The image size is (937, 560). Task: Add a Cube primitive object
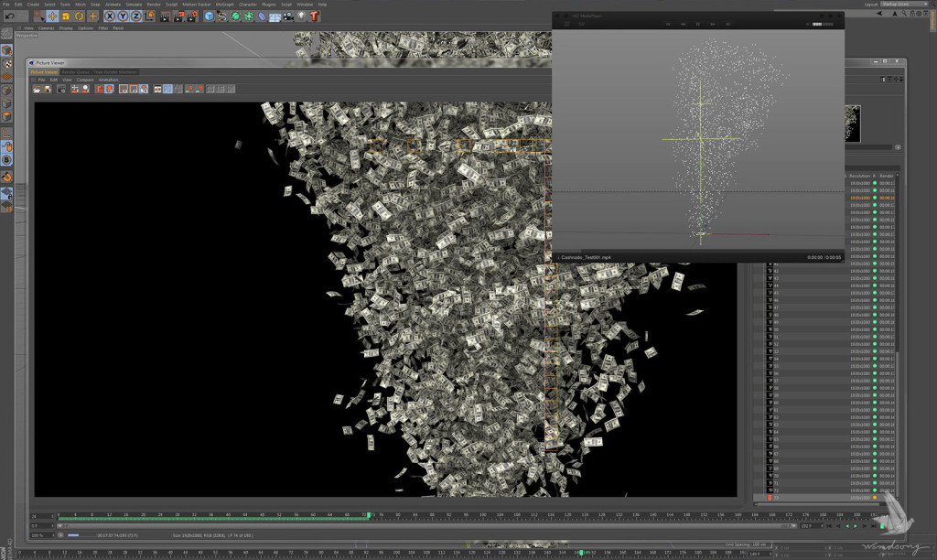tap(209, 16)
